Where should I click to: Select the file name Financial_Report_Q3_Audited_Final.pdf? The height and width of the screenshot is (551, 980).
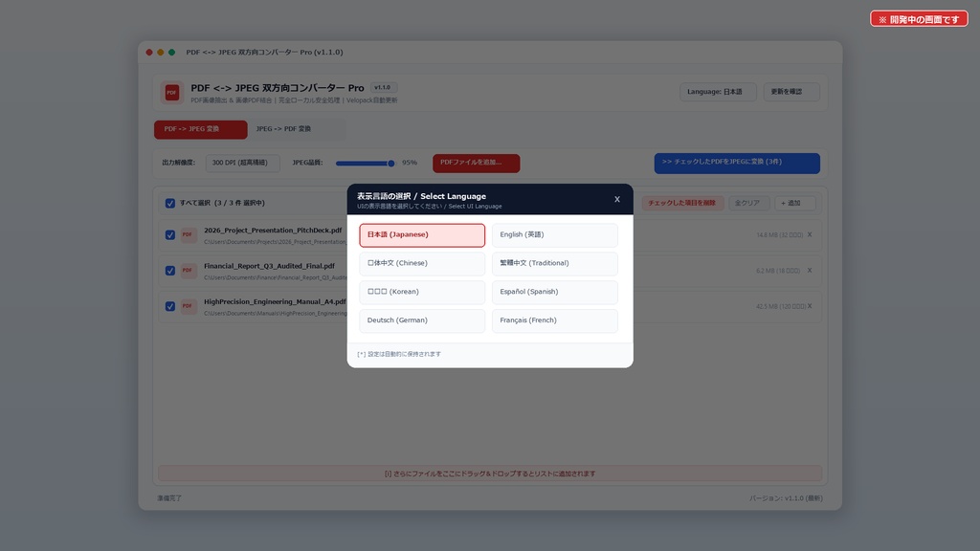[269, 266]
